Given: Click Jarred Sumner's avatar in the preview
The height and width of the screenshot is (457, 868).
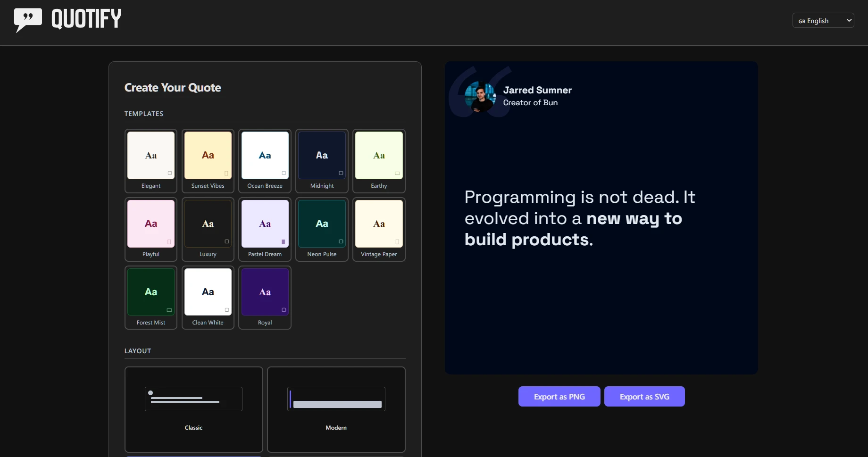Looking at the screenshot, I should point(480,97).
